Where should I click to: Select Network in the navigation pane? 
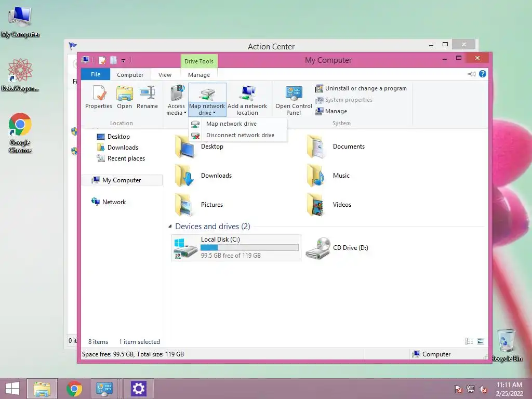click(109, 202)
